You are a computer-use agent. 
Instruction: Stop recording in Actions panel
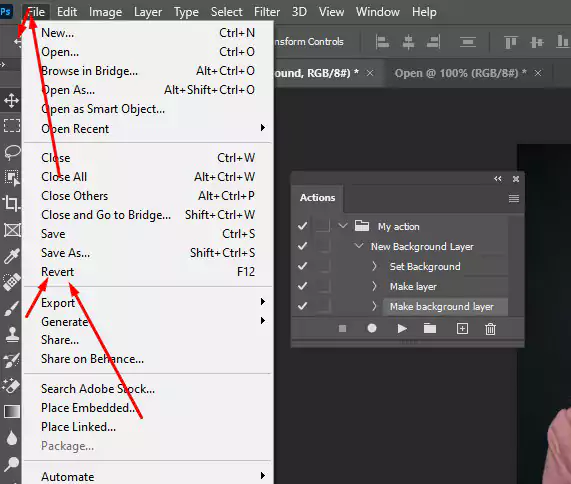(342, 329)
